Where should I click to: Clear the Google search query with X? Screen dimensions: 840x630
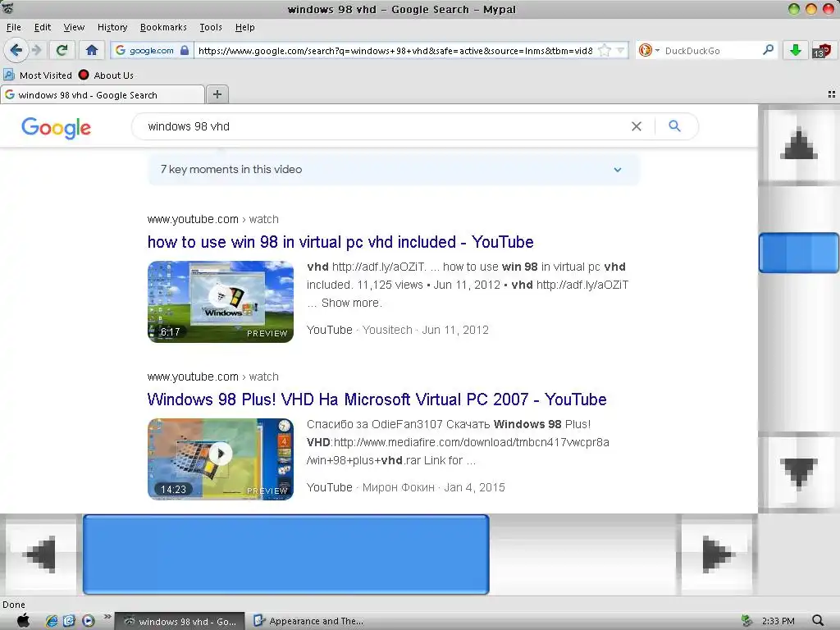pos(637,126)
